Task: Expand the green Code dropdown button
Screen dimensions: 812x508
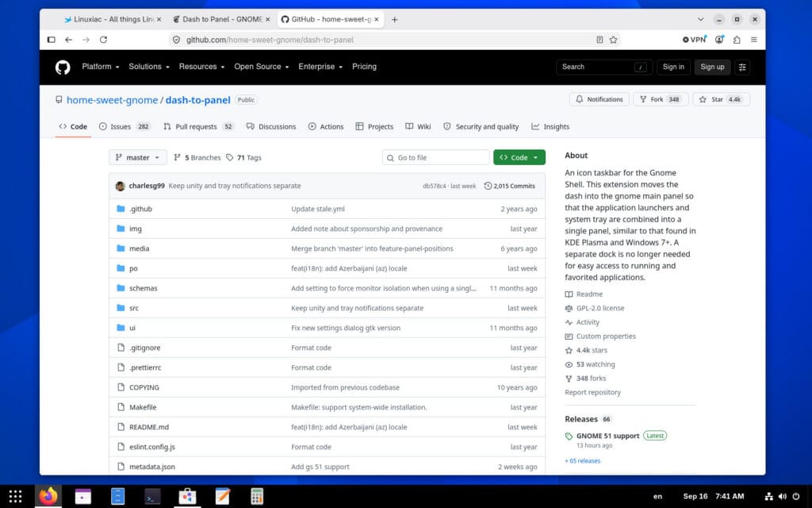Action: (519, 158)
